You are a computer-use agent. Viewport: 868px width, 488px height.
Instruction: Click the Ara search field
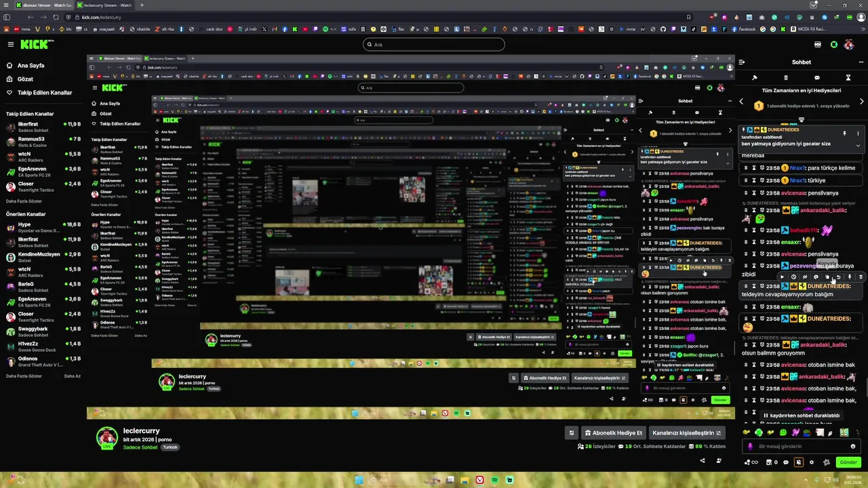(x=434, y=45)
